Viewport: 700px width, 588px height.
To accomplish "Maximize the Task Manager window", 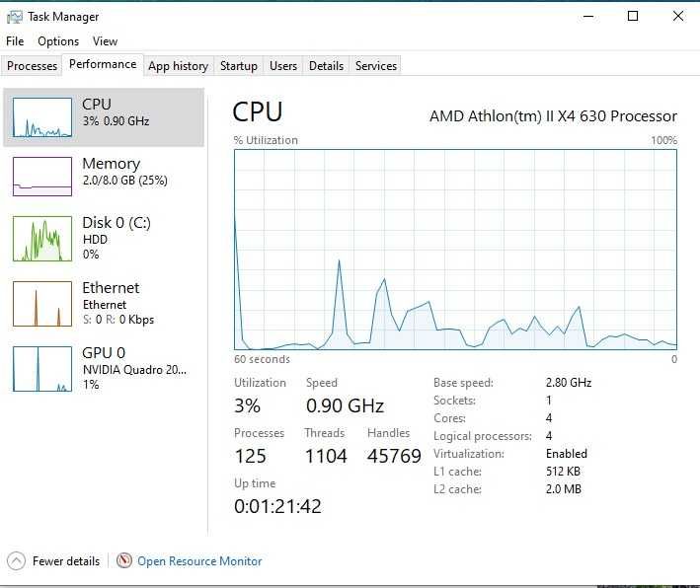I will [x=633, y=17].
